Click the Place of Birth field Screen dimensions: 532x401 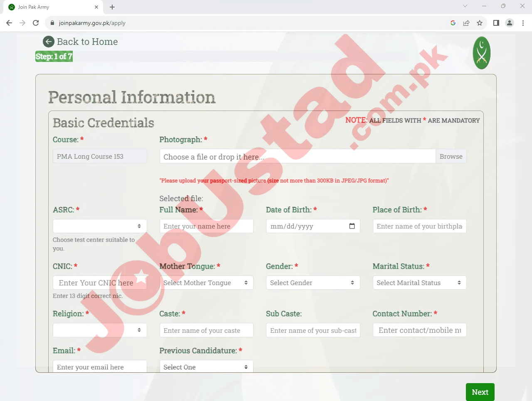[x=420, y=226]
